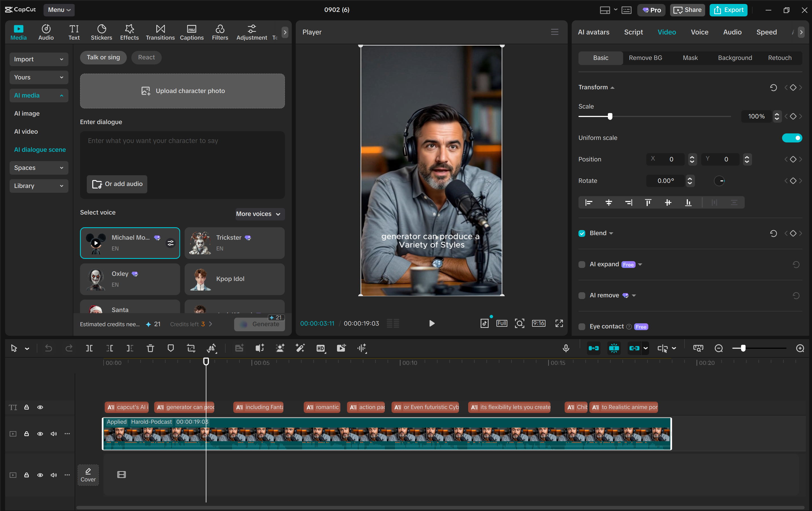Click the Or add audio button
This screenshot has width=812, height=511.
point(117,184)
